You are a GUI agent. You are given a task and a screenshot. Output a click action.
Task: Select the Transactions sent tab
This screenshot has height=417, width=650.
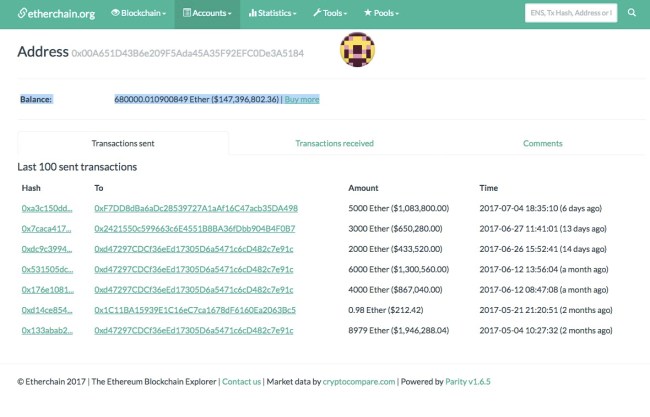pos(122,143)
